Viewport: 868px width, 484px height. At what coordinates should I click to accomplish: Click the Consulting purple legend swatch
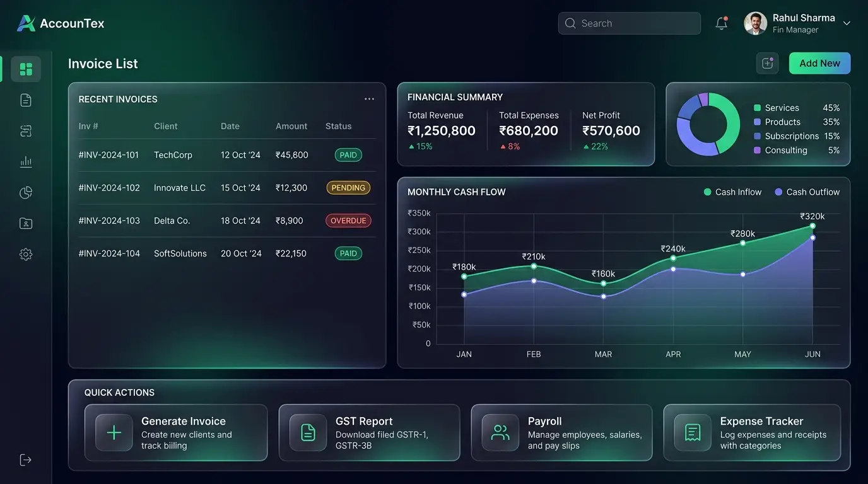[x=758, y=151]
